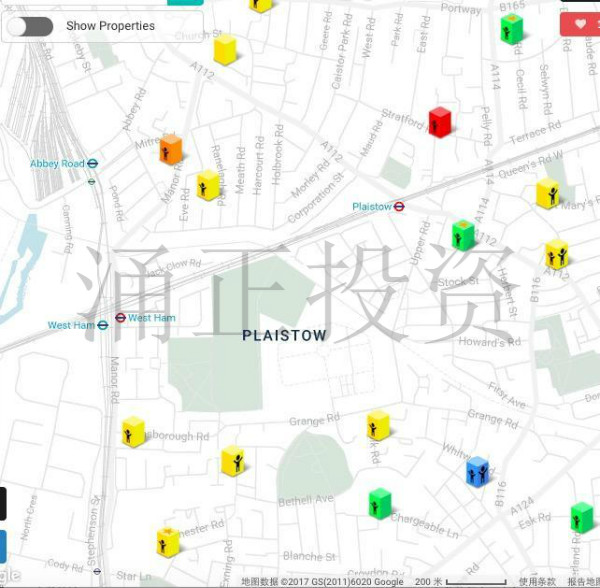
Task: Select the yellow star cube near Chester Rd
Action: tap(168, 542)
